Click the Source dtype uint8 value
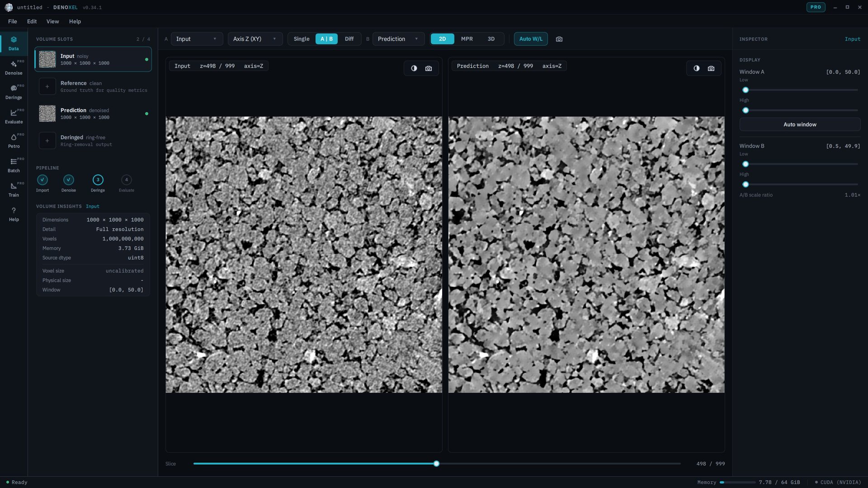Viewport: 868px width, 488px height. (136, 258)
